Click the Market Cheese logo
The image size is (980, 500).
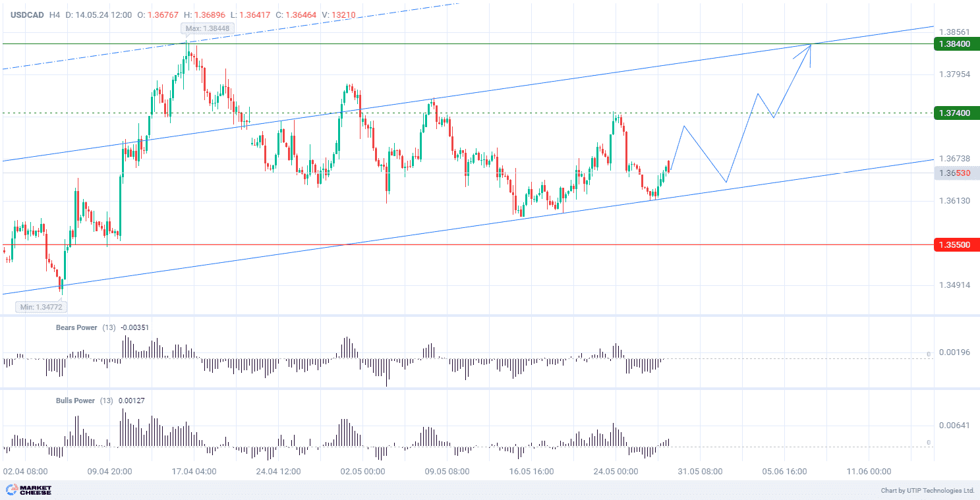(29, 490)
